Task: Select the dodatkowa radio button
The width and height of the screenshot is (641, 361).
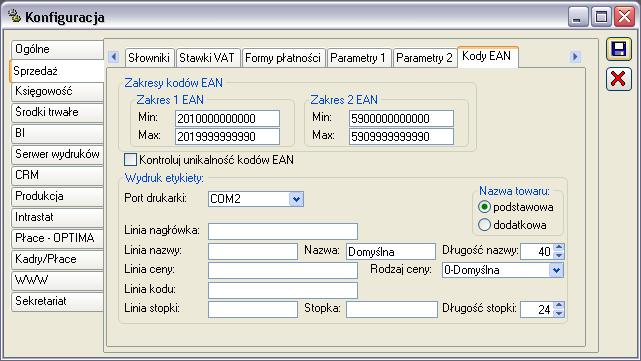Action: pos(484,224)
